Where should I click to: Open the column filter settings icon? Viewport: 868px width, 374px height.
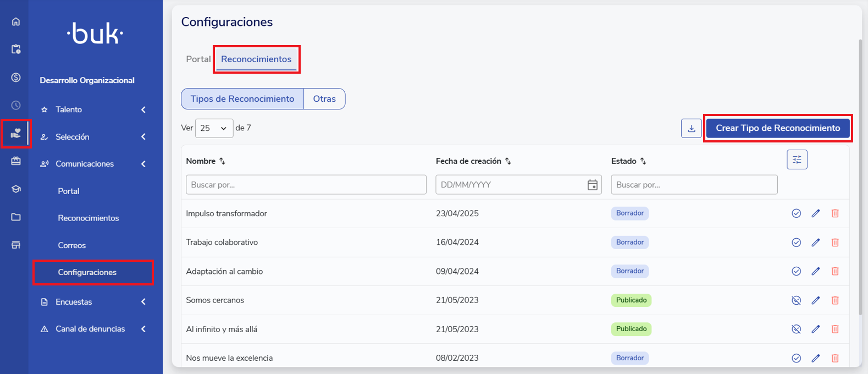click(797, 159)
